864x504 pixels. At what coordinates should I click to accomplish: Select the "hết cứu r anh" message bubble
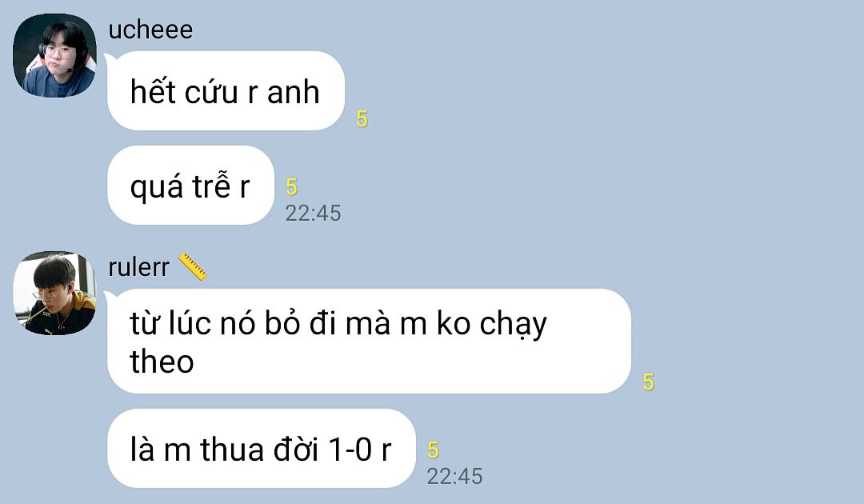coord(226,91)
